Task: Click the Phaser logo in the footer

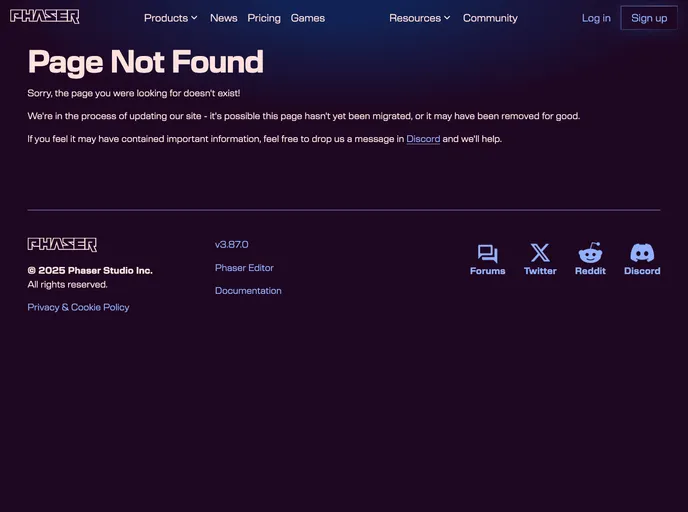Action: 62,245
